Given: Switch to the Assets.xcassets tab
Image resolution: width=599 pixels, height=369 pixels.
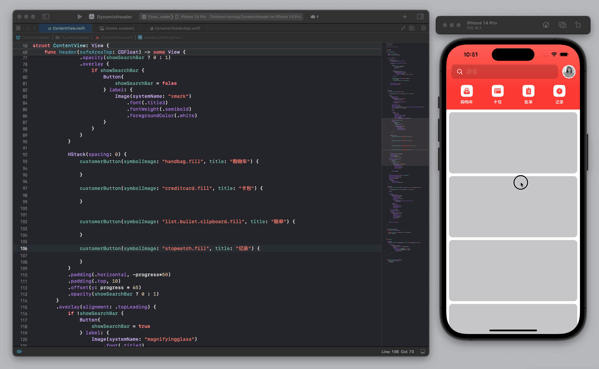Looking at the screenshot, I should coord(117,28).
